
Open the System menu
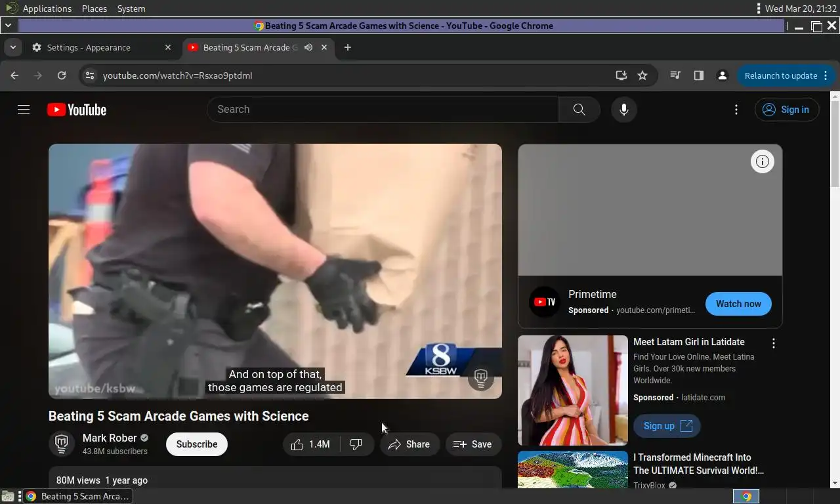[131, 9]
